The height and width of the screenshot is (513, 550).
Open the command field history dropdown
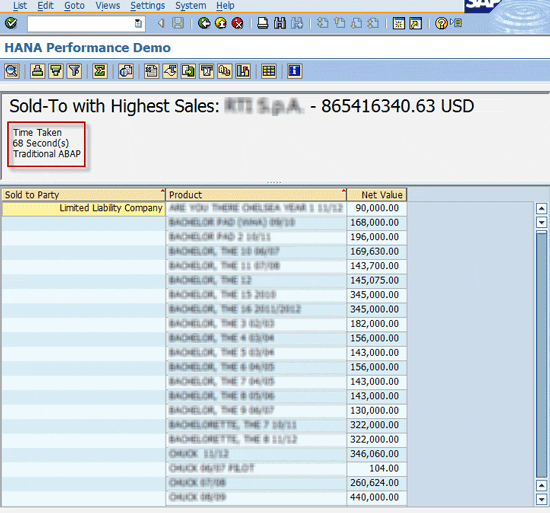pos(139,23)
